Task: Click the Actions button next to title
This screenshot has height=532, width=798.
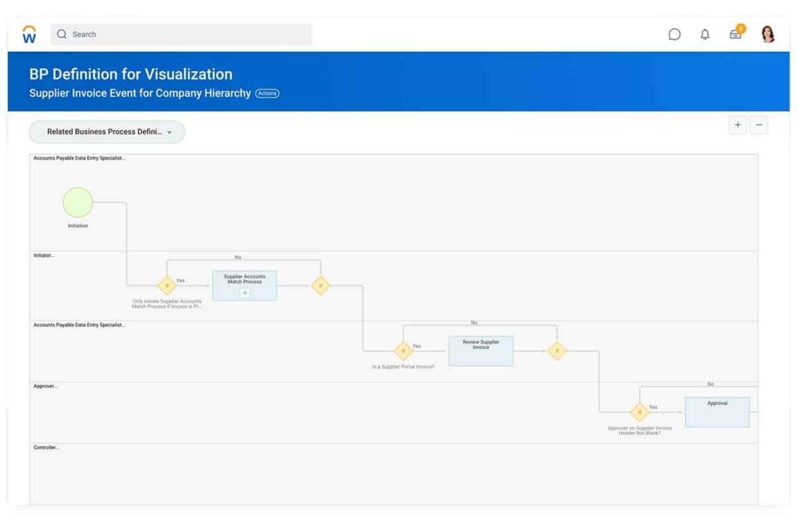Action: pos(267,94)
